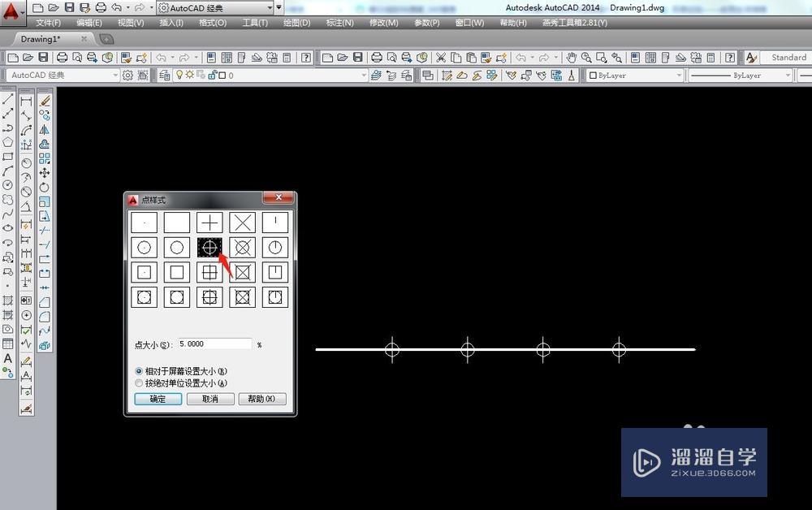Click the Cut scissors icon
This screenshot has height=510, width=812.
pyautogui.click(x=441, y=58)
